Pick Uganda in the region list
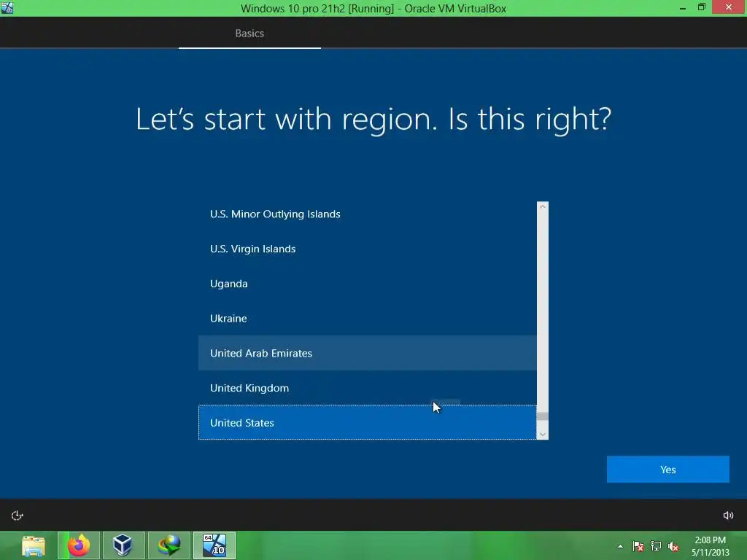The width and height of the screenshot is (747, 560). pos(368,284)
